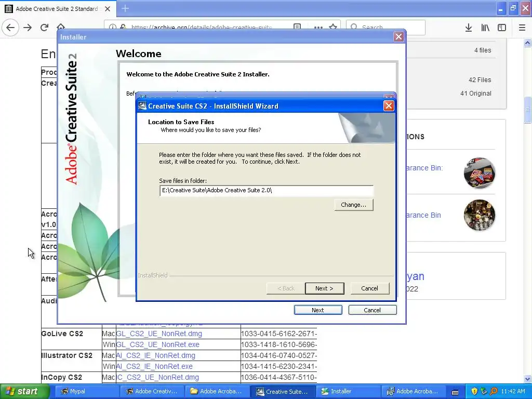Viewport: 532px width, 399px height.
Task: Open a new browser tab
Action: pos(125,8)
